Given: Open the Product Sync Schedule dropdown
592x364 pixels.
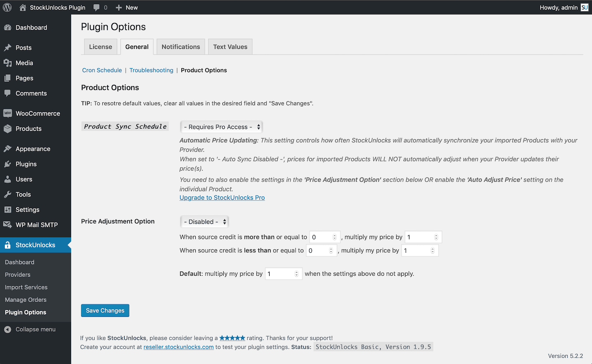Looking at the screenshot, I should point(222,127).
